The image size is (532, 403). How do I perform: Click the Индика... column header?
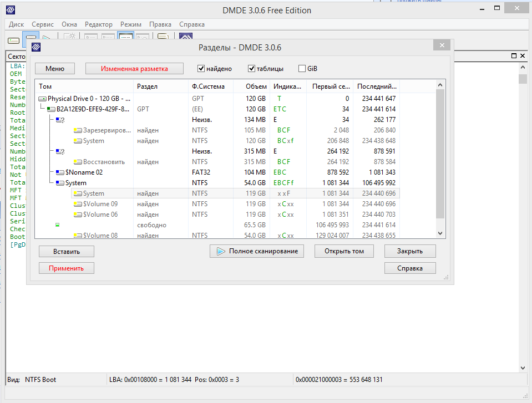[288, 86]
